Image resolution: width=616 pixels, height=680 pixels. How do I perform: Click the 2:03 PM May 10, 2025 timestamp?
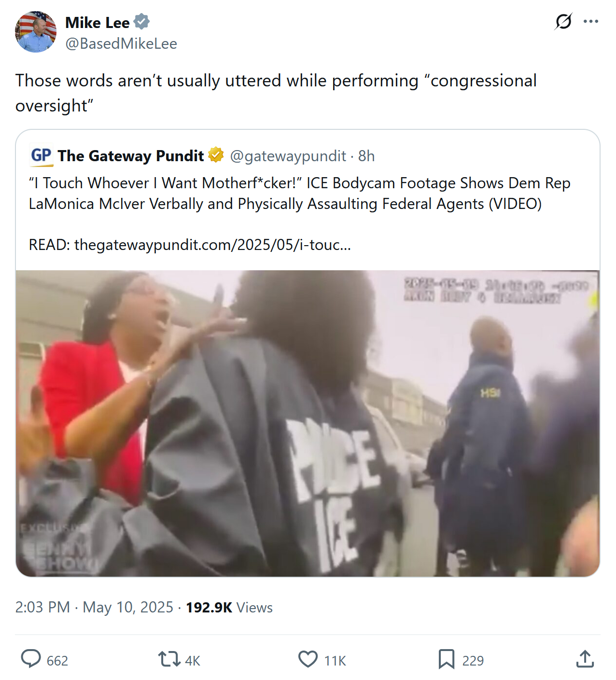(94, 607)
